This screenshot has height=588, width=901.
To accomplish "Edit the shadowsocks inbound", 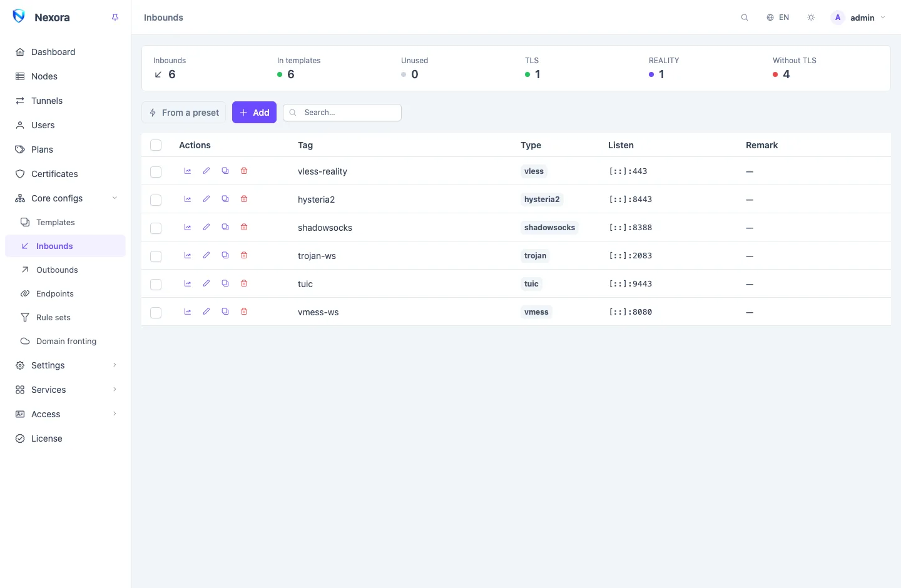I will click(206, 227).
